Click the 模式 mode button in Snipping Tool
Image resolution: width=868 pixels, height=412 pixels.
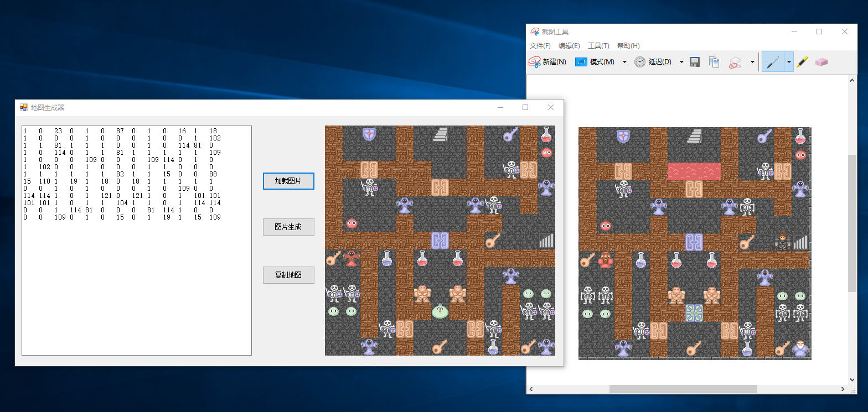(x=595, y=62)
